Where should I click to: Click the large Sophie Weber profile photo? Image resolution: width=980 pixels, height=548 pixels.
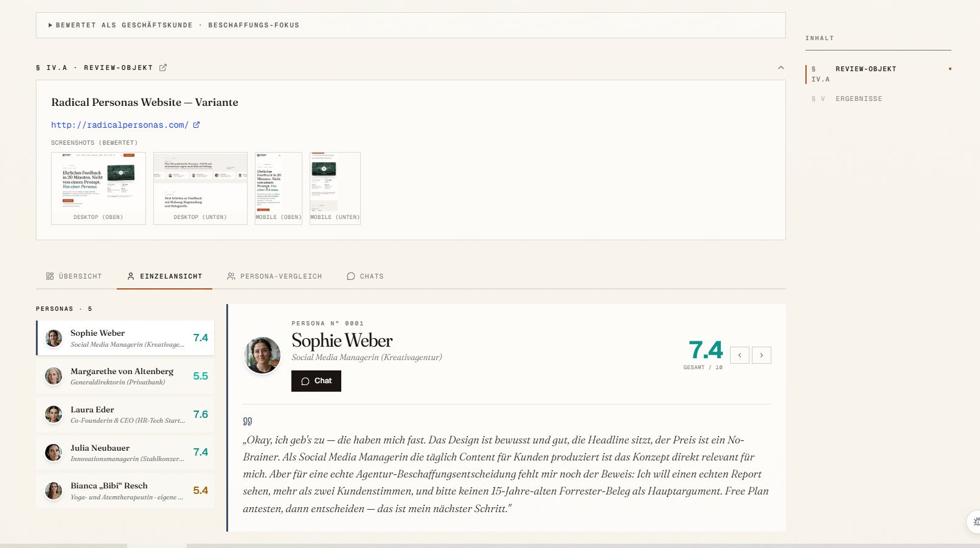(262, 355)
